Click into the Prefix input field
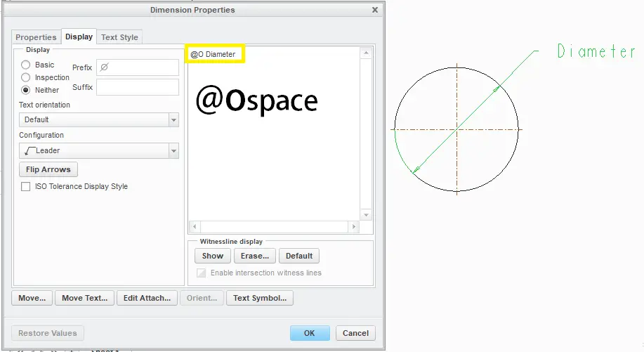Screen dimensions: 644x352 click(x=138, y=67)
